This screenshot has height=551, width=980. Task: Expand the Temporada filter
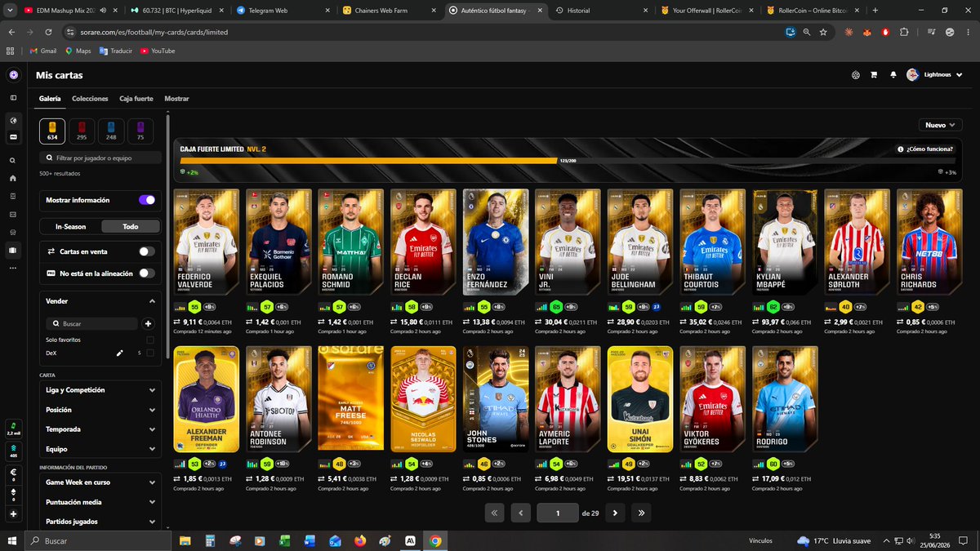tap(100, 429)
